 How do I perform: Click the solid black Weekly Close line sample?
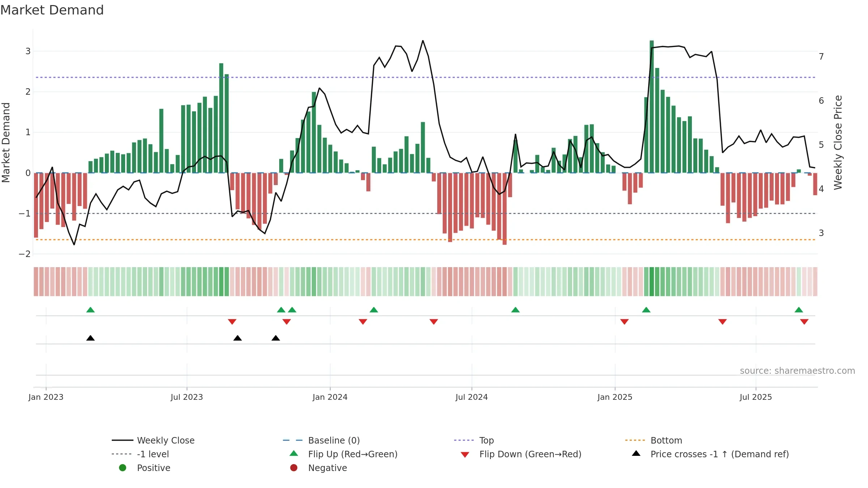123,440
